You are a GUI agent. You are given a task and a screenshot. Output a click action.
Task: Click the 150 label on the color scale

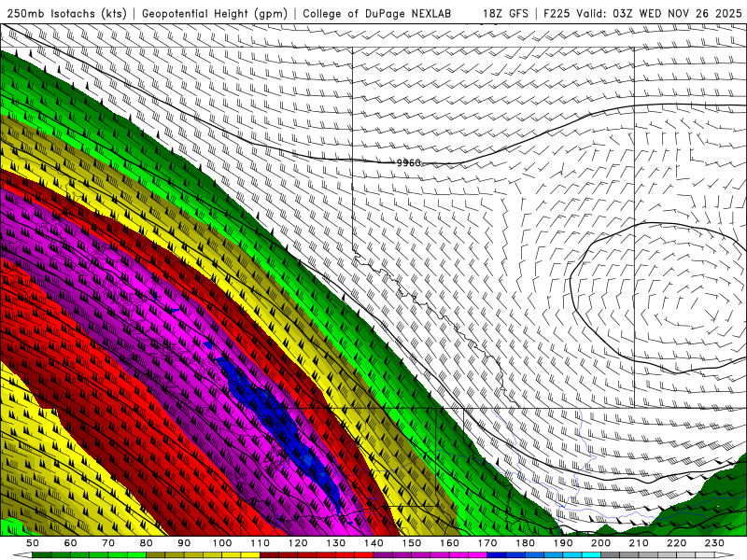[x=411, y=543]
